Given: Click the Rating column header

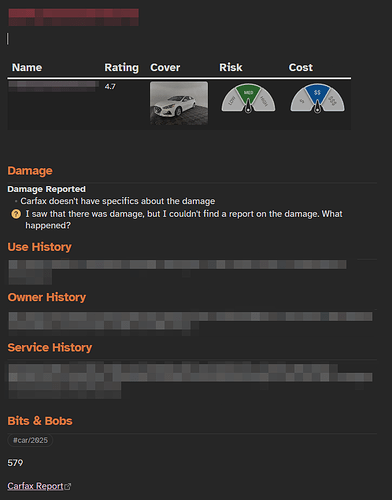Looking at the screenshot, I should click(x=121, y=67).
